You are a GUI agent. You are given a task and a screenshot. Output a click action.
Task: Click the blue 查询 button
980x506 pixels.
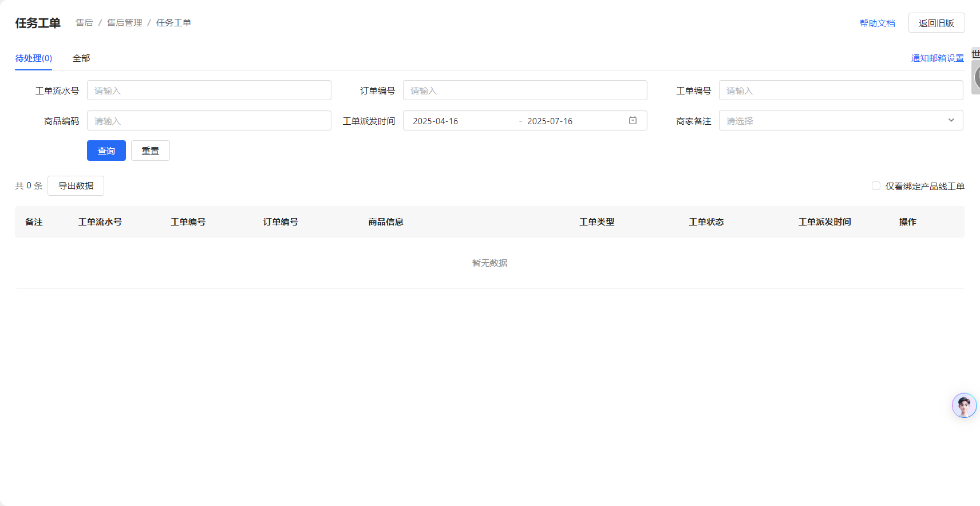pyautogui.click(x=106, y=151)
